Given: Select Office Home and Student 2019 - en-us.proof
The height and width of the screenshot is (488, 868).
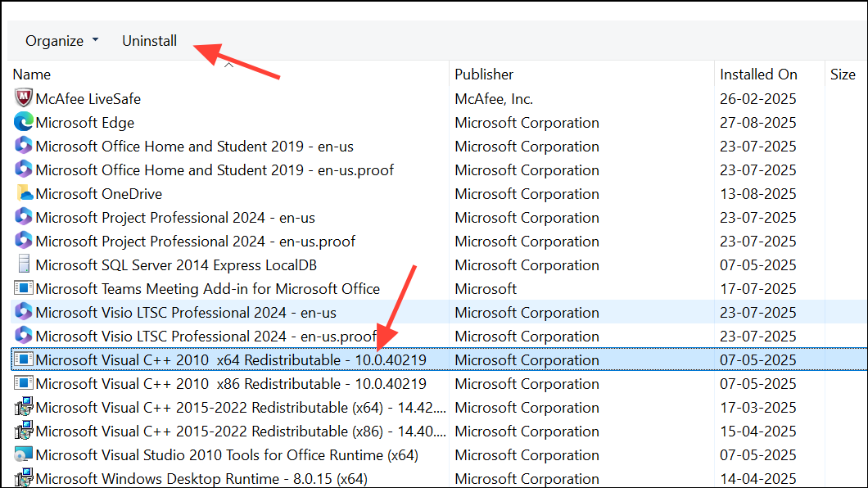Looking at the screenshot, I should click(x=215, y=169).
